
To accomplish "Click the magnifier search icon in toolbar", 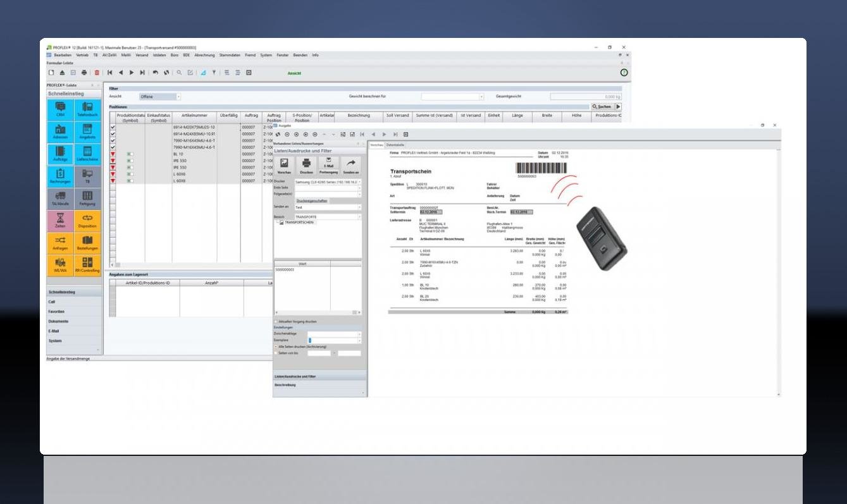I will 179,73.
